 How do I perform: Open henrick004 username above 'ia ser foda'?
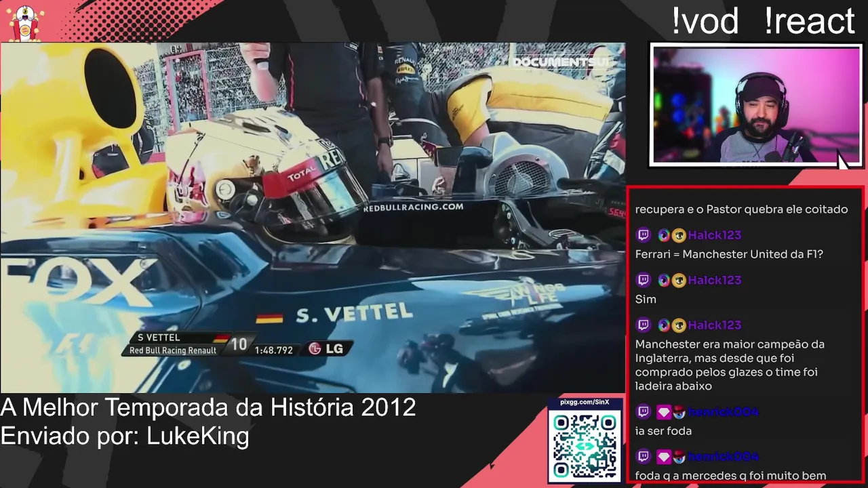click(723, 411)
